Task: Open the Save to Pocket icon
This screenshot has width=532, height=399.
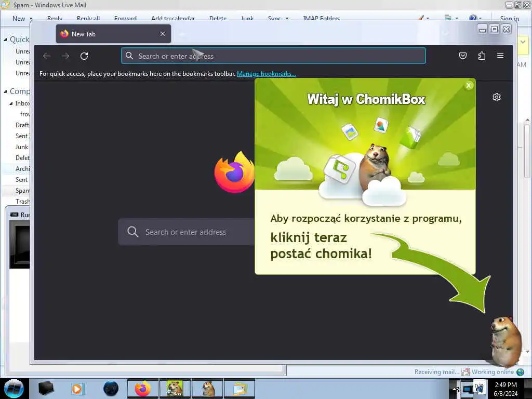Action: coord(463,56)
